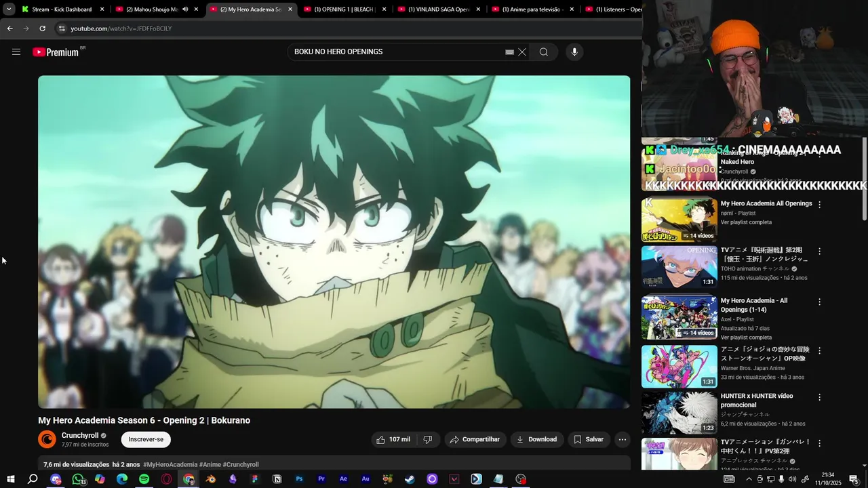The width and height of the screenshot is (868, 488).
Task: Switch to Listeners tab
Action: pos(612,9)
